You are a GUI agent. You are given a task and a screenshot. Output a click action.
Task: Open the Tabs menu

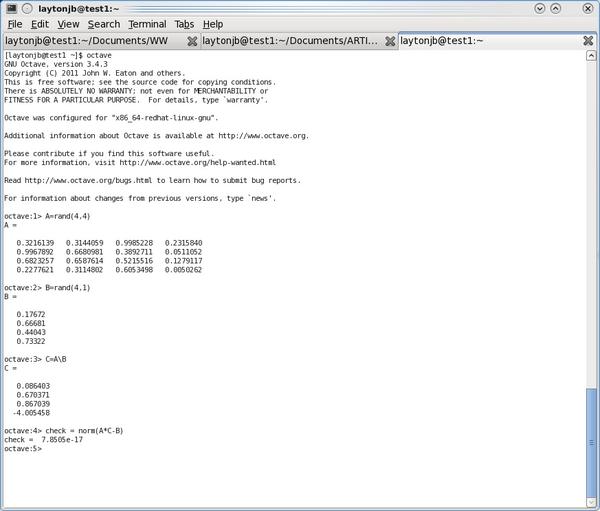click(184, 24)
